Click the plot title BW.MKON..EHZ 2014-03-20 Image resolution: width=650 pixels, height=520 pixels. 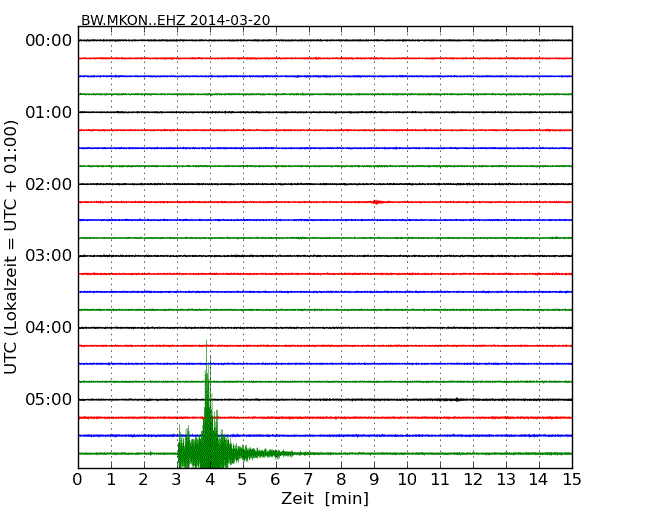(175, 20)
